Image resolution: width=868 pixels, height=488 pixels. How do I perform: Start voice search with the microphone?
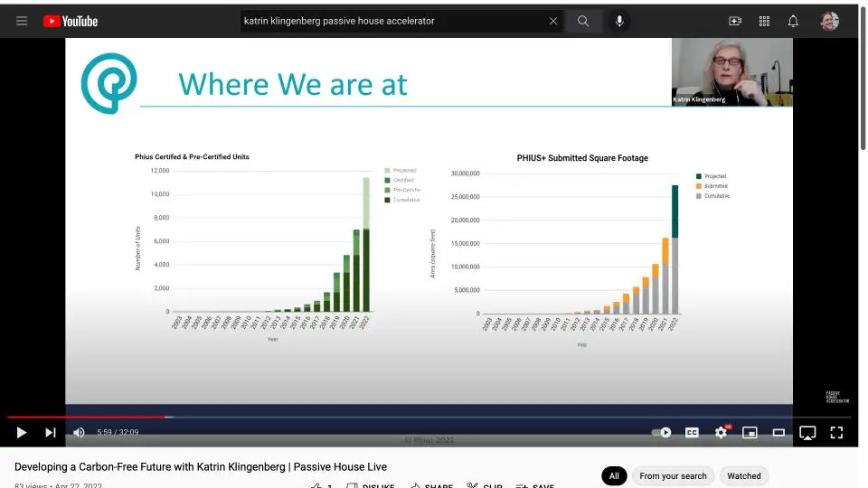[619, 21]
